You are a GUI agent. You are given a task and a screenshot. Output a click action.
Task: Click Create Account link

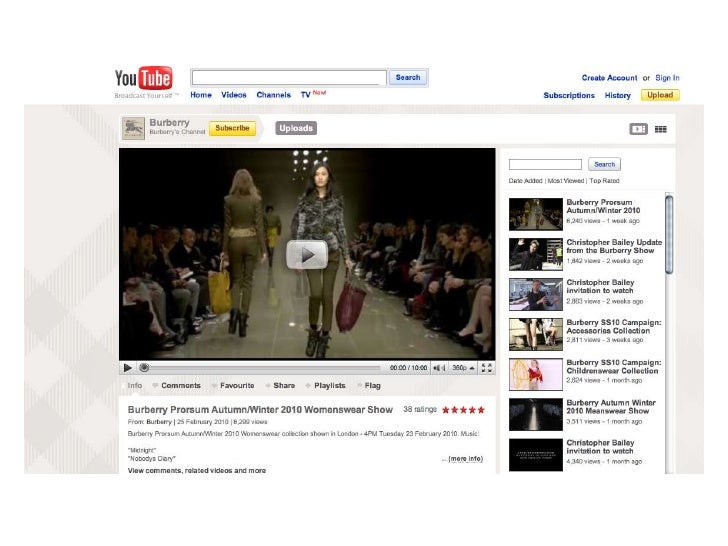pos(610,78)
